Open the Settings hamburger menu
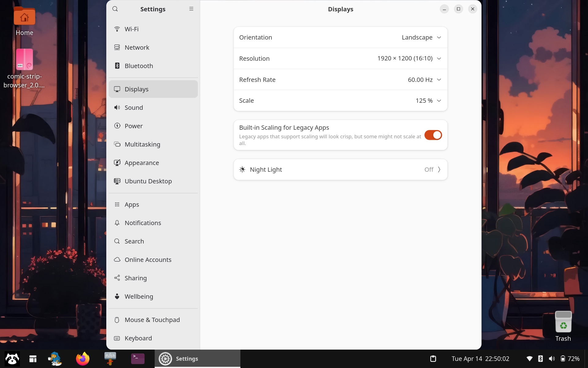Screen dimensions: 588x368 click(x=191, y=9)
